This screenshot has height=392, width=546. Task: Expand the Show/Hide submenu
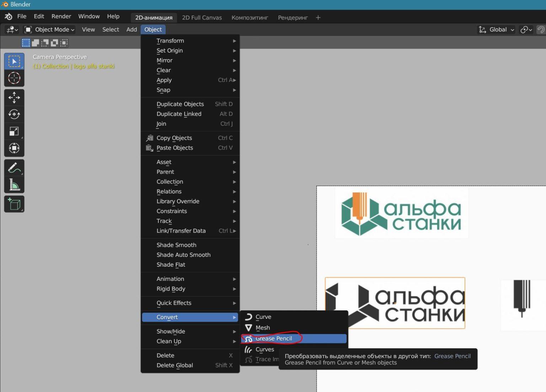(x=190, y=331)
